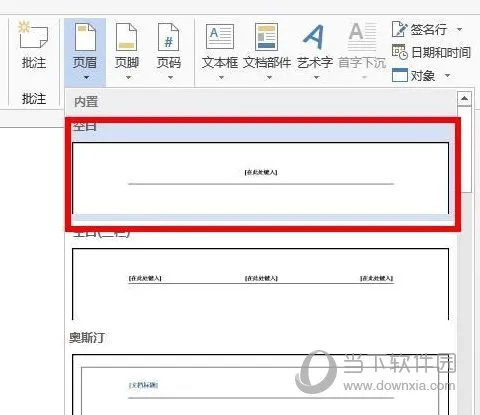Expand the 文档部件 dropdown arrow

[x=269, y=77]
